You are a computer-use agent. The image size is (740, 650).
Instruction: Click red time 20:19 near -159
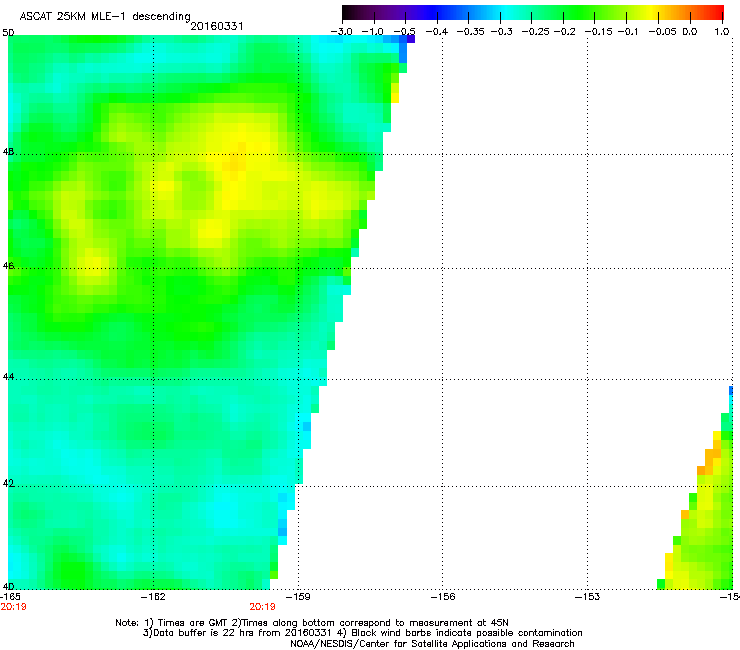point(262,607)
